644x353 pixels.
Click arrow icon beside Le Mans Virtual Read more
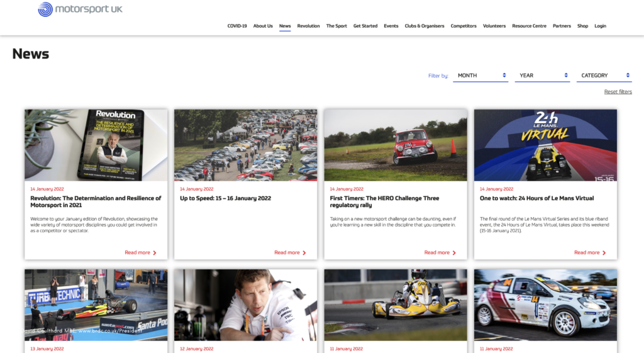tap(604, 253)
